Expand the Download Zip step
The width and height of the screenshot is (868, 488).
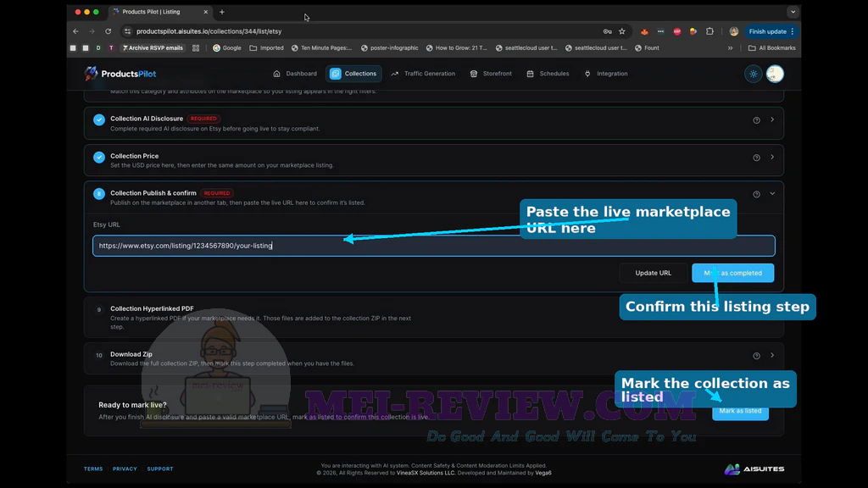pyautogui.click(x=772, y=355)
